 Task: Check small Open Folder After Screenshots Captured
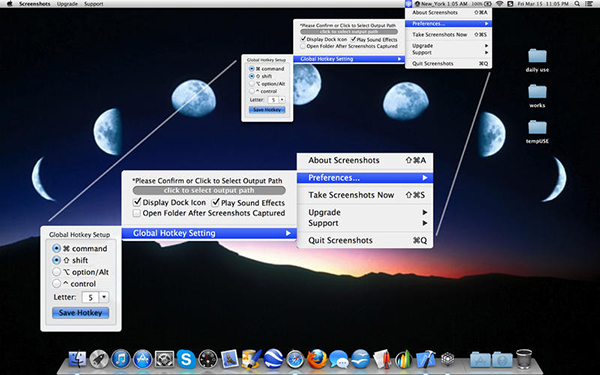coord(303,46)
